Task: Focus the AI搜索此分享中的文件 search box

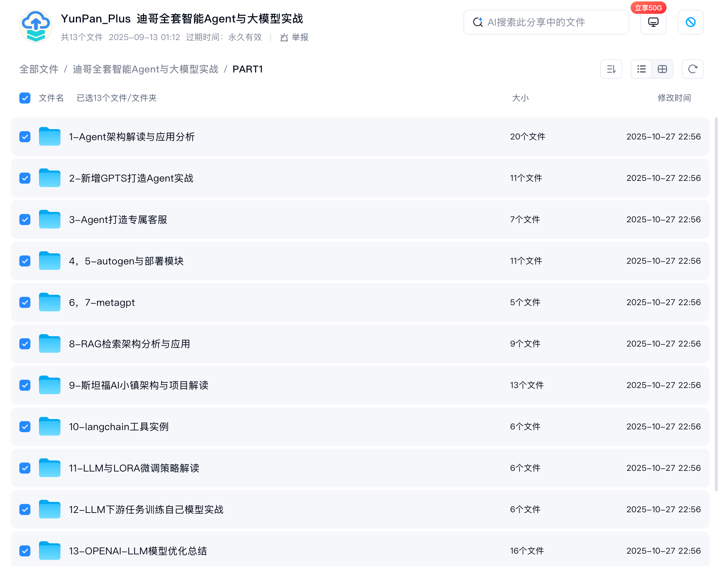Action: [546, 22]
